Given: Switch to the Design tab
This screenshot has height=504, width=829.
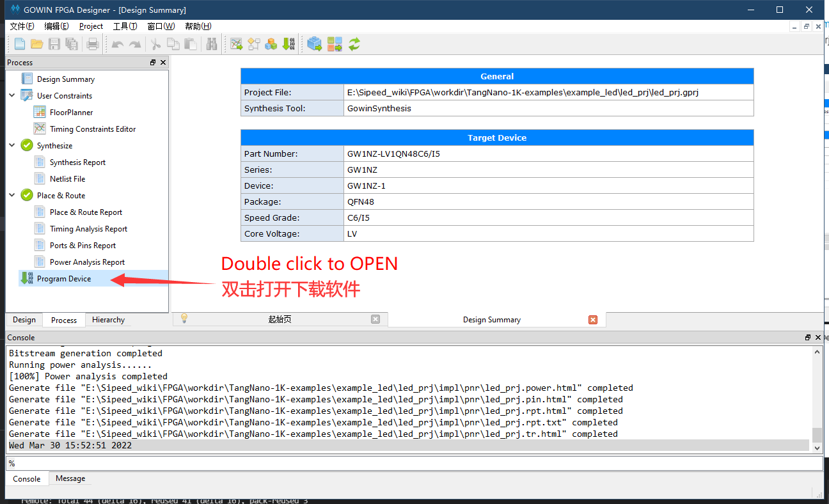Looking at the screenshot, I should tap(24, 320).
